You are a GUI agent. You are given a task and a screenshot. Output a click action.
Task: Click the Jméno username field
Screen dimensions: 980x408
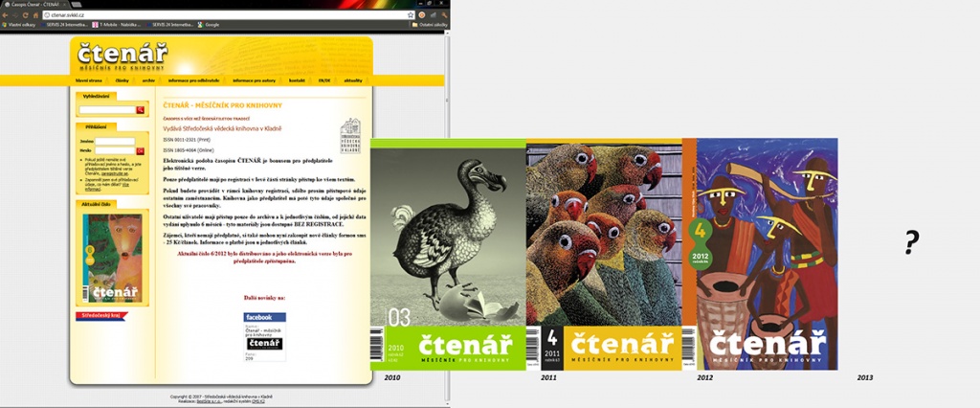[115, 142]
